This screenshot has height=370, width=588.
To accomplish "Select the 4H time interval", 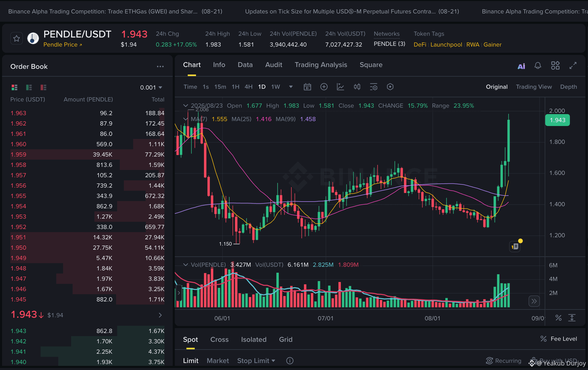I will [x=249, y=87].
